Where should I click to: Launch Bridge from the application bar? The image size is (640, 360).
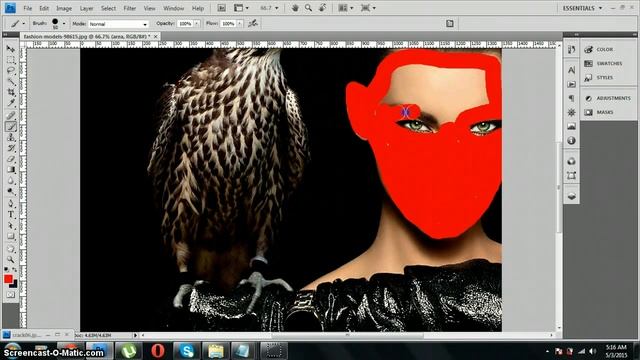[x=222, y=8]
